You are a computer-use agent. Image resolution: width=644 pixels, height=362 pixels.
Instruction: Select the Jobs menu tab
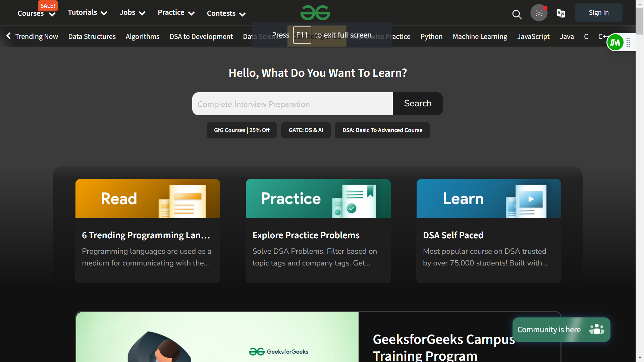click(132, 13)
